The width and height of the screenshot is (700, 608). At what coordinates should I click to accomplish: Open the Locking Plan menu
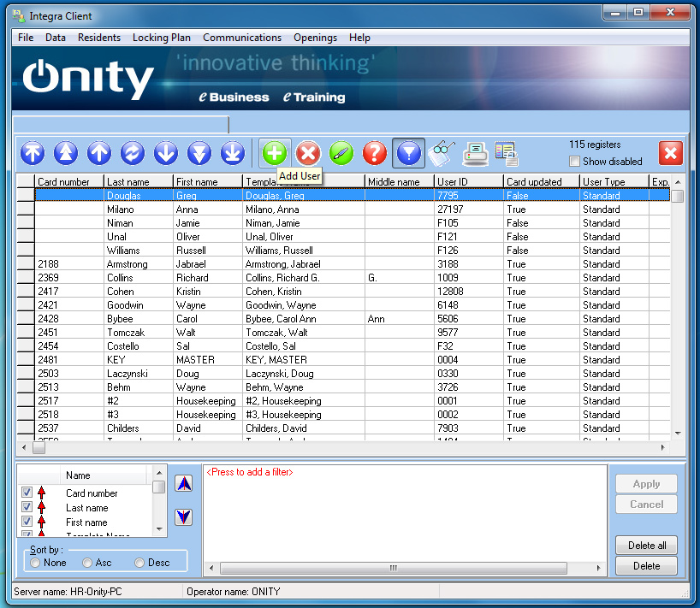click(161, 38)
